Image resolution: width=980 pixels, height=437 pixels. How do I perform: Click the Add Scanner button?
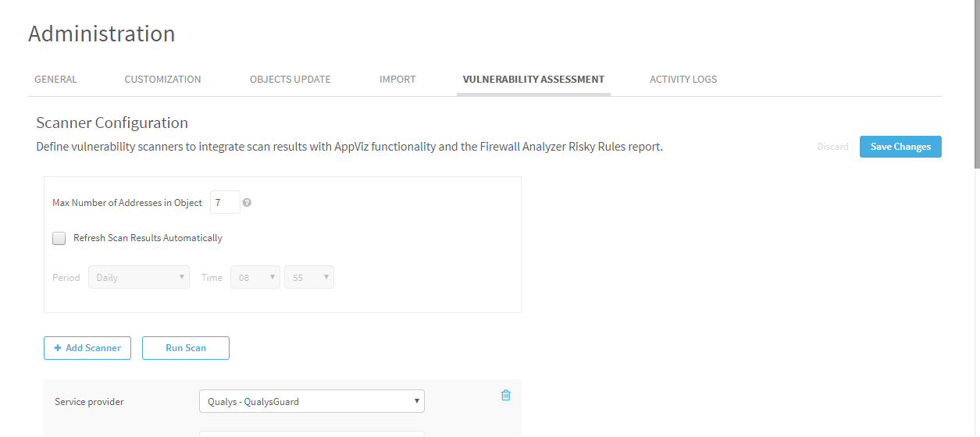click(x=87, y=348)
